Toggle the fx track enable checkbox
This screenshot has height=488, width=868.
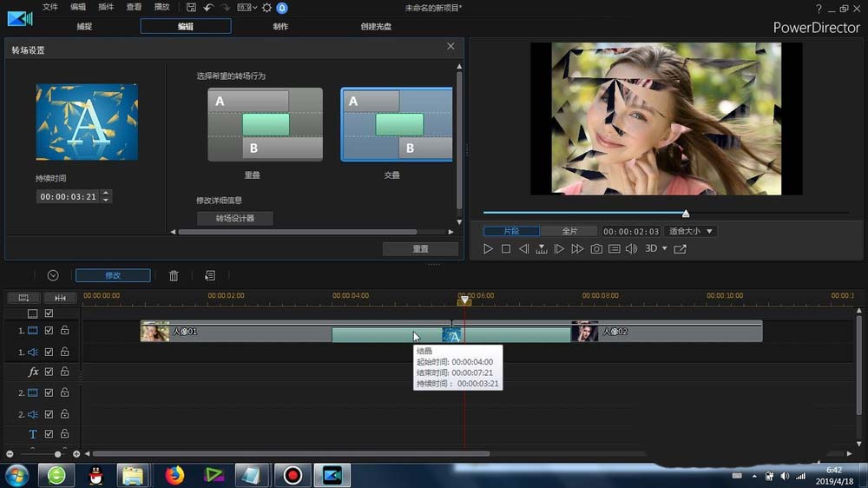49,372
